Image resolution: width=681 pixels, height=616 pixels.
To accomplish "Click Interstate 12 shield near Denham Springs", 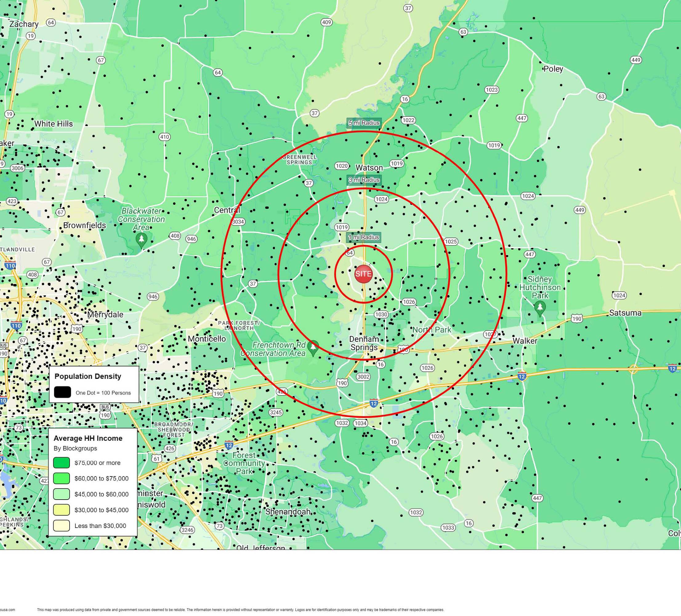I will [373, 403].
